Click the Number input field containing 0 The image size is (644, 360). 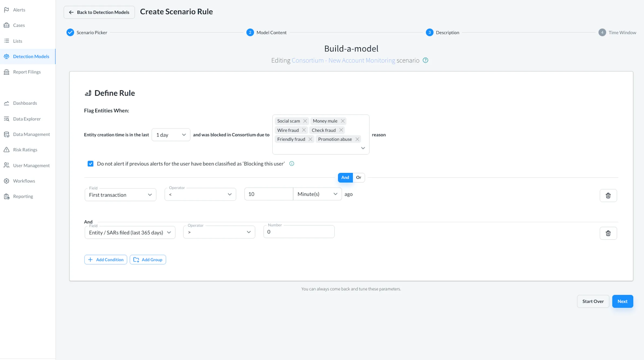tap(299, 232)
